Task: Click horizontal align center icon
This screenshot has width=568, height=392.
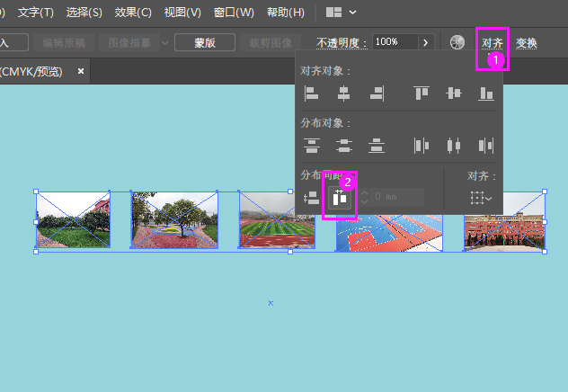Action: click(x=343, y=94)
